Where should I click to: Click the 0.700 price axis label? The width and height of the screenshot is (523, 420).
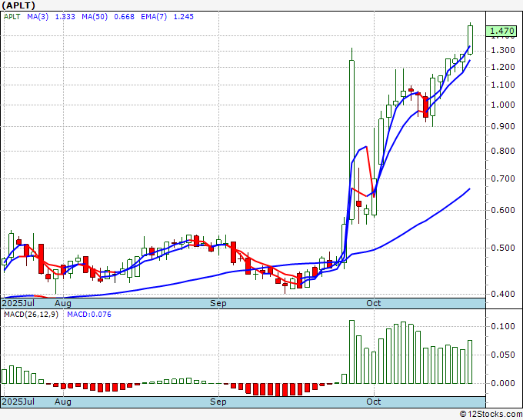click(x=503, y=179)
